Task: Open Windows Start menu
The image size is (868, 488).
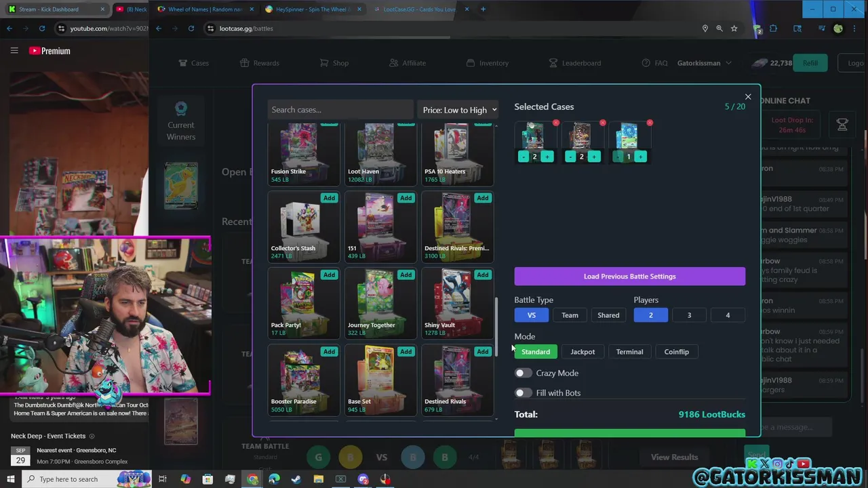Action: pyautogui.click(x=11, y=479)
